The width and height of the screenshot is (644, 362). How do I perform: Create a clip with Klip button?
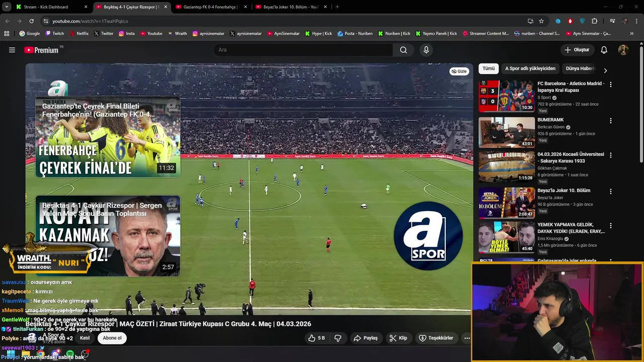tap(398, 338)
